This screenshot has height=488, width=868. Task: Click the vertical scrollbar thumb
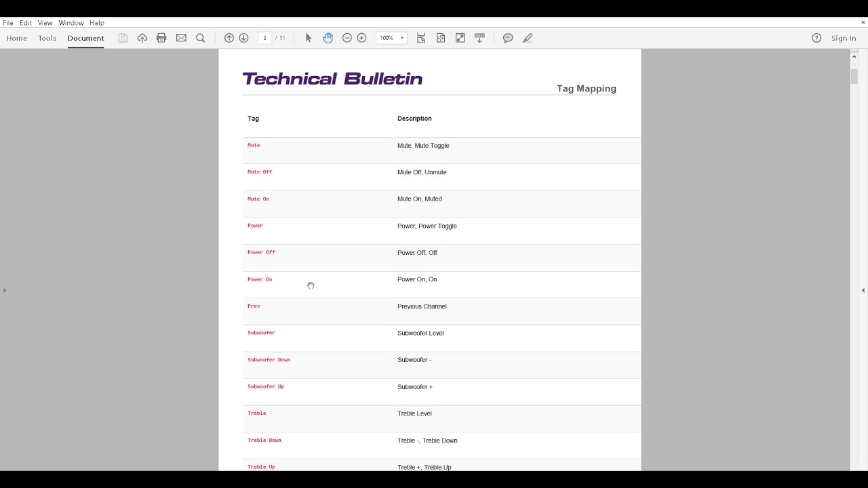coord(854,77)
